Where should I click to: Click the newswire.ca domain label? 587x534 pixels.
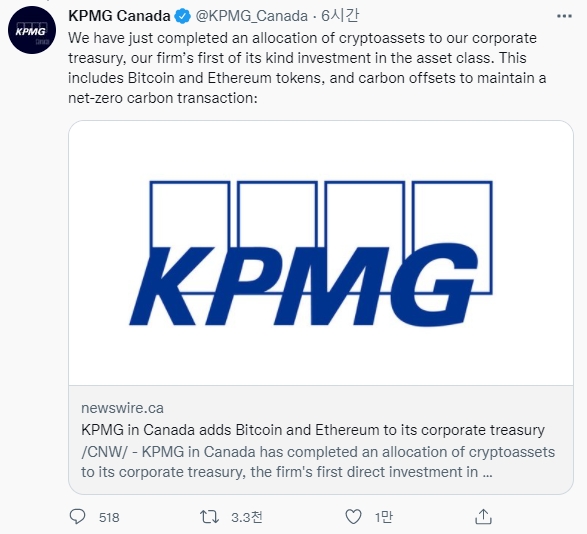[122, 408]
